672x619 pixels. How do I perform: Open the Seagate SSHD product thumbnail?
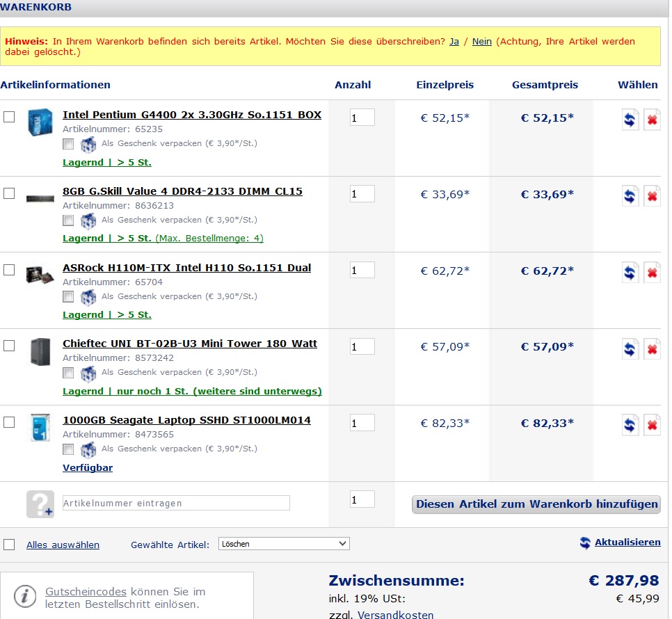pyautogui.click(x=41, y=428)
